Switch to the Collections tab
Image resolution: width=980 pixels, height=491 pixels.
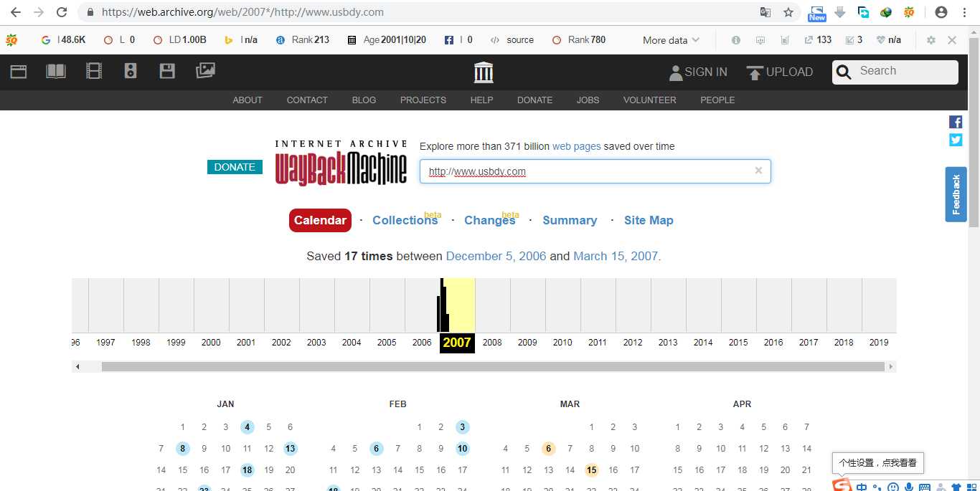click(405, 220)
